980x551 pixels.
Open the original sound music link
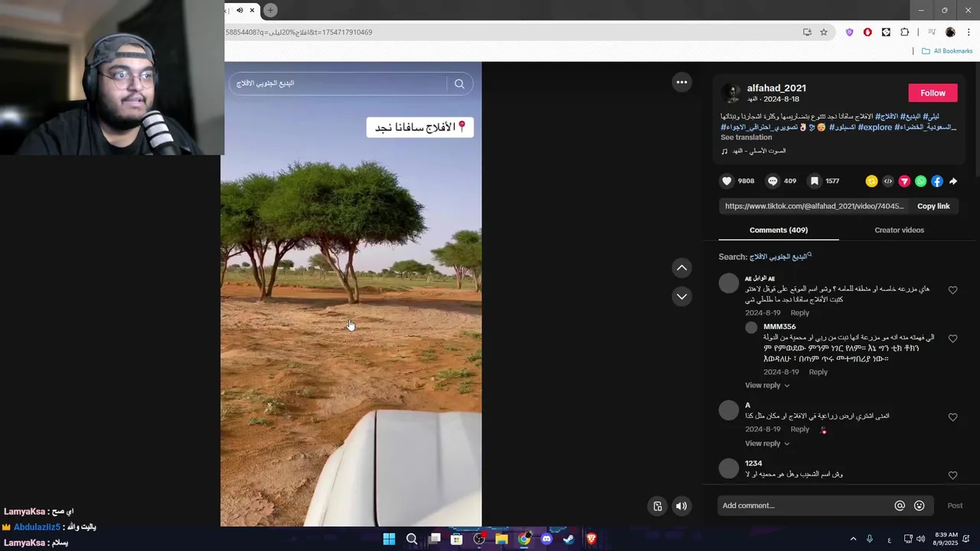759,152
